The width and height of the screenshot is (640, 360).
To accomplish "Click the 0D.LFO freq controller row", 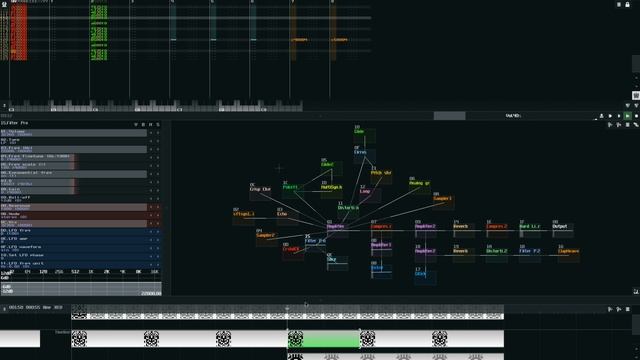I will [x=73, y=231].
